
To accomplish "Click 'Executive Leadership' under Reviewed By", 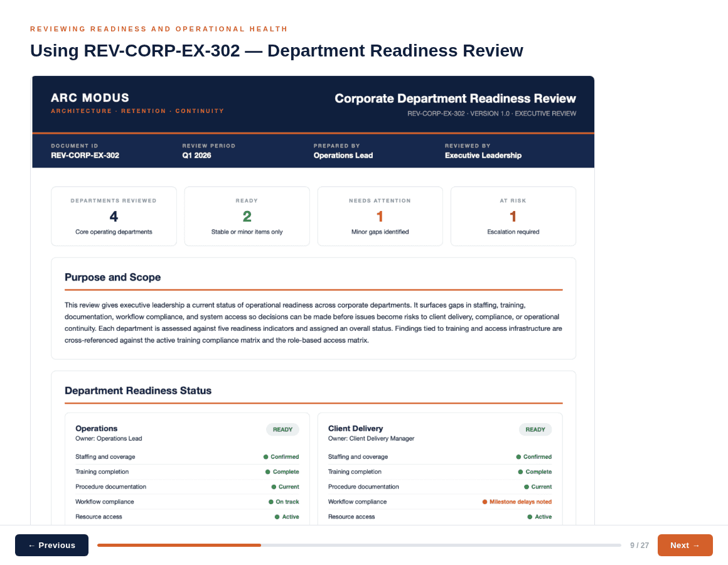I will [483, 156].
